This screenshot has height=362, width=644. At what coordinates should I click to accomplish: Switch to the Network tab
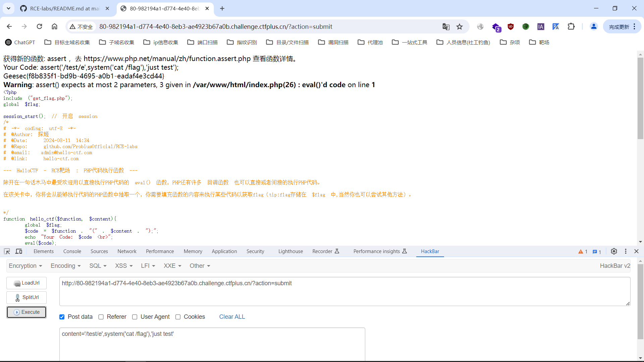point(127,251)
